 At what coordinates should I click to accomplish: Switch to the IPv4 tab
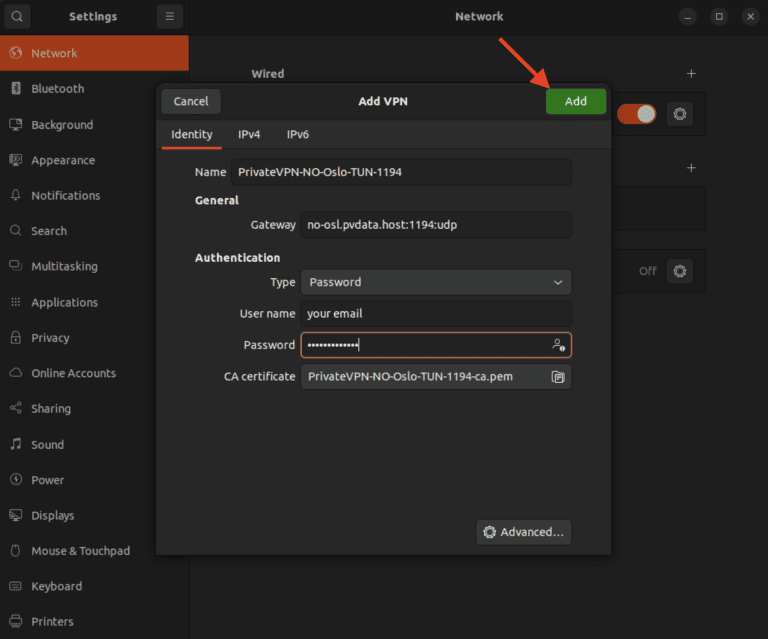point(249,134)
